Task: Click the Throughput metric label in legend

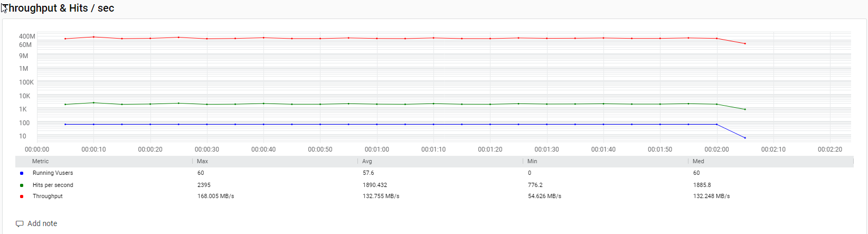Action: click(x=48, y=196)
